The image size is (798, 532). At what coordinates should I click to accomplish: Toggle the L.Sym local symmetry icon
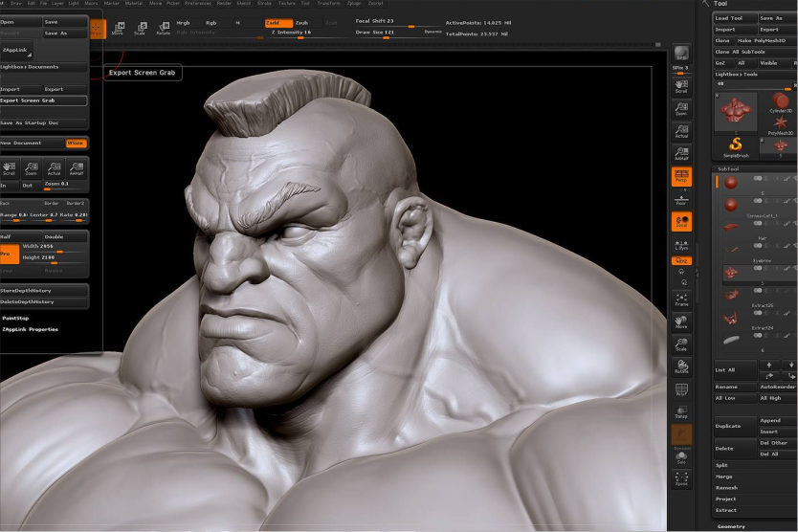(681, 245)
